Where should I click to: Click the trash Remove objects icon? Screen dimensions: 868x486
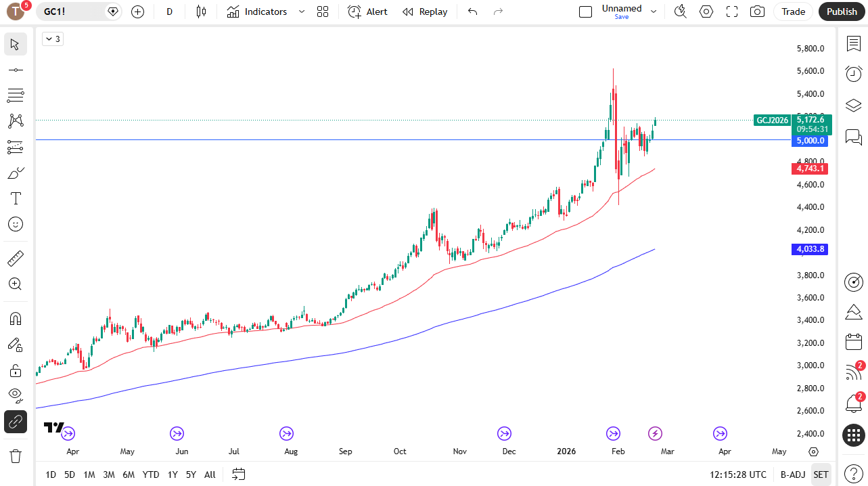15,456
